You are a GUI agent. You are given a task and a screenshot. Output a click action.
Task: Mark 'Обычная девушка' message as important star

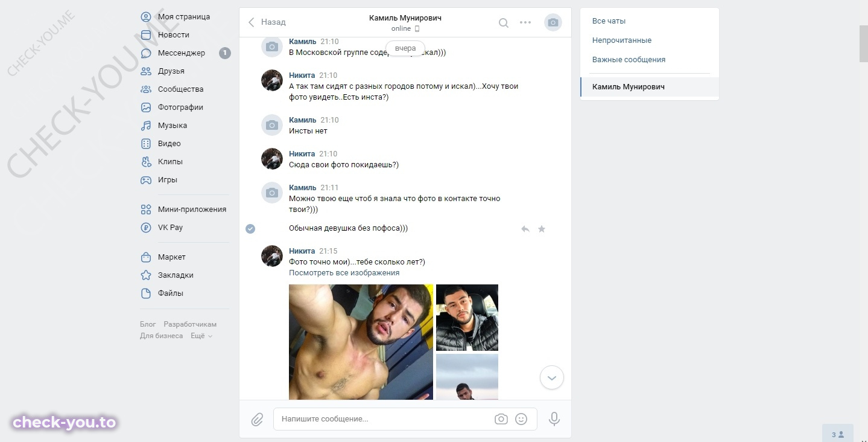pos(542,229)
